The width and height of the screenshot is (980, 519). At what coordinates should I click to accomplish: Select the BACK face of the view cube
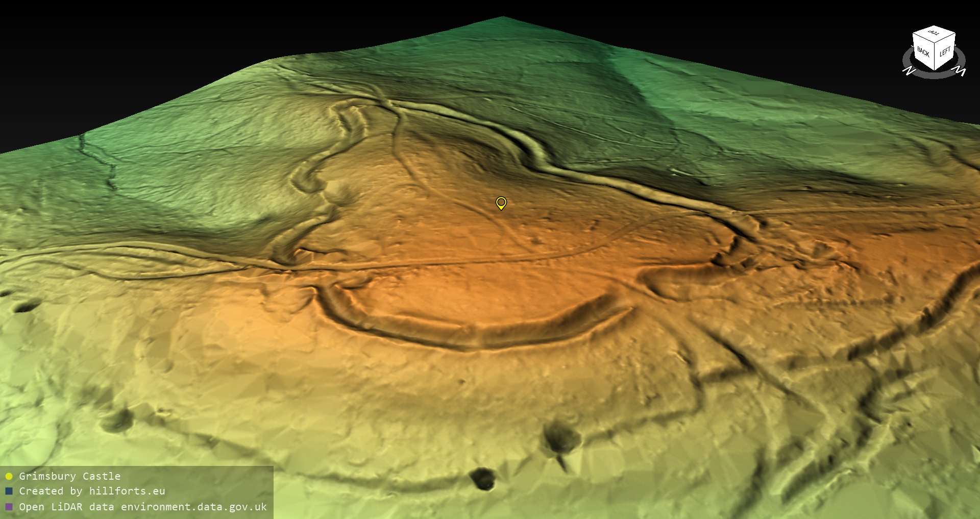(923, 52)
